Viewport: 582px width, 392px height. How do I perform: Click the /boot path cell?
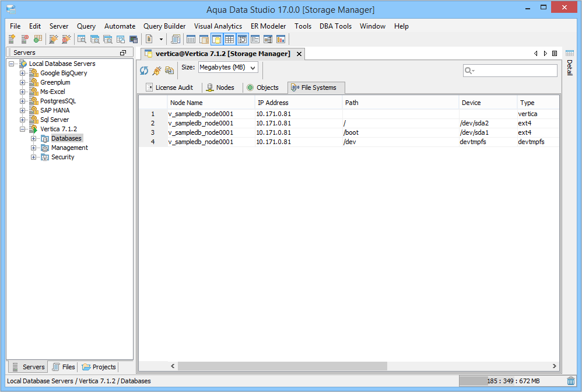401,132
